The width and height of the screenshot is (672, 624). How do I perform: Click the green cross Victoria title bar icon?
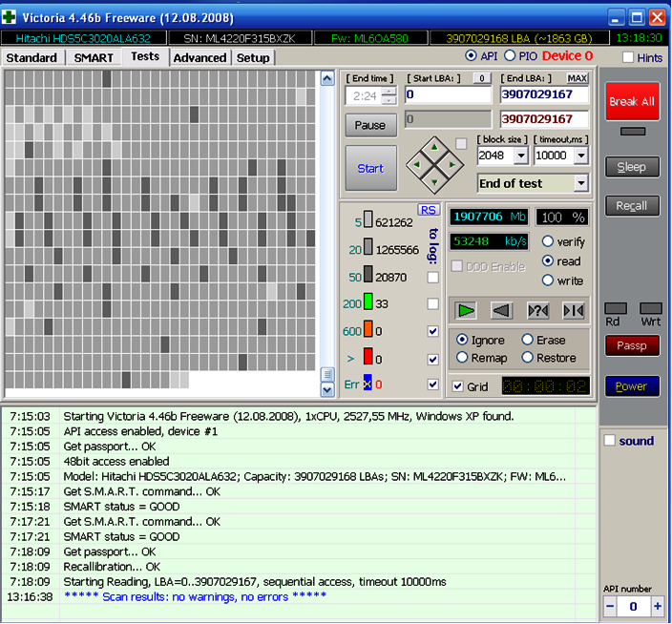click(x=10, y=17)
